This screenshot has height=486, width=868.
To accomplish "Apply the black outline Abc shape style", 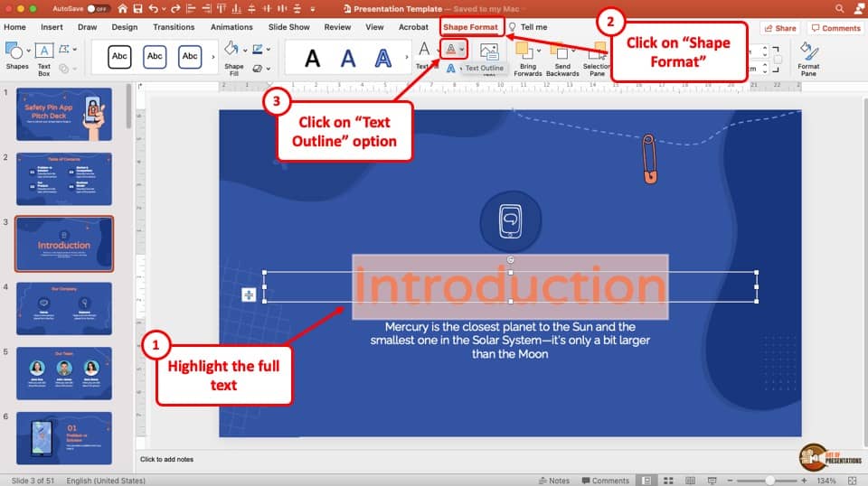I will pyautogui.click(x=119, y=56).
